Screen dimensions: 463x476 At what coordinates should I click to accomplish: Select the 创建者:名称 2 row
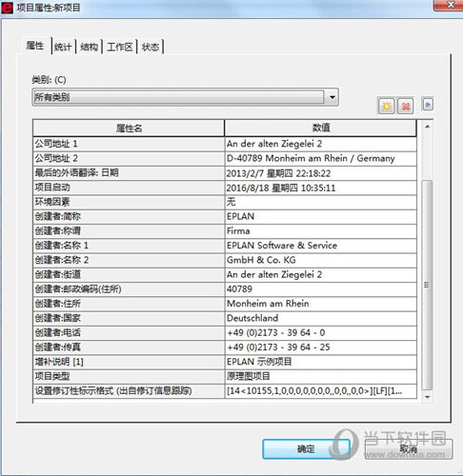click(225, 260)
